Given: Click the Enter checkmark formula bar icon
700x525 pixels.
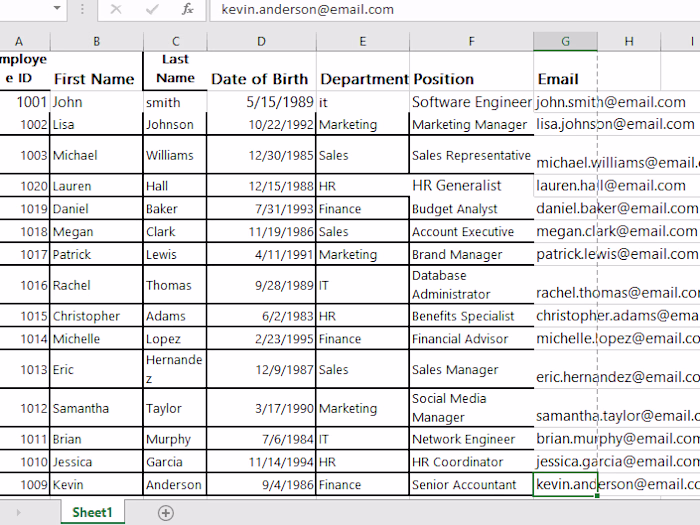Looking at the screenshot, I should (152, 9).
